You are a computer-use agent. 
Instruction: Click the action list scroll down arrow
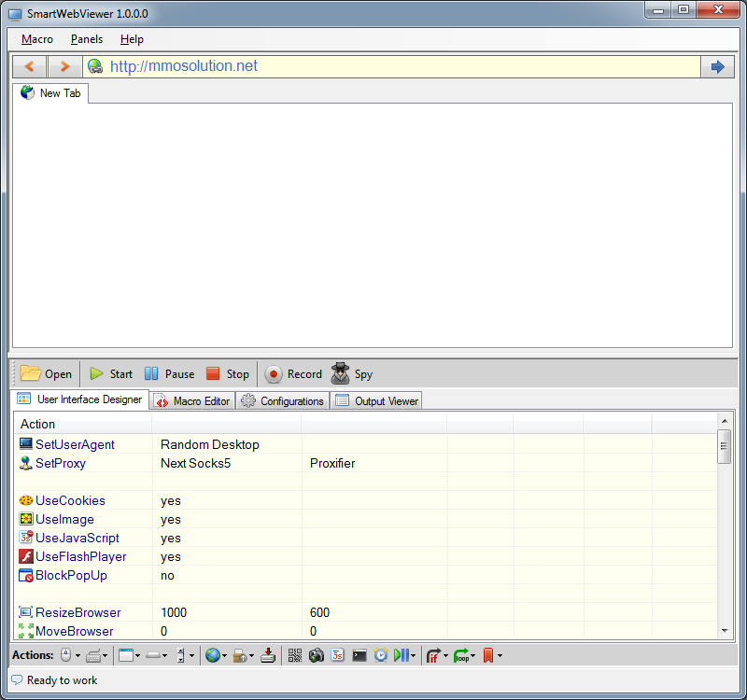[x=724, y=631]
